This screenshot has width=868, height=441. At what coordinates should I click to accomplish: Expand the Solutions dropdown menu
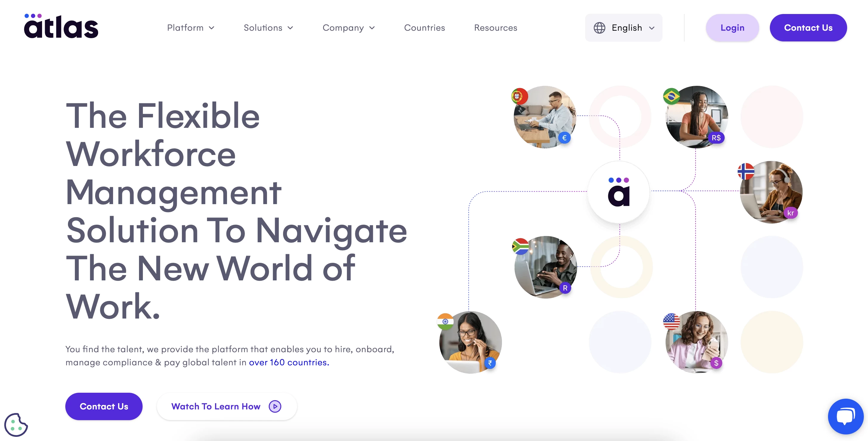[x=268, y=27]
